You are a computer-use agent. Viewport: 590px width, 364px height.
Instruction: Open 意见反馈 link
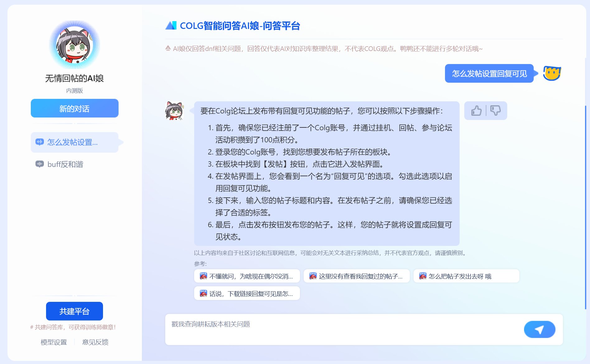[95, 342]
